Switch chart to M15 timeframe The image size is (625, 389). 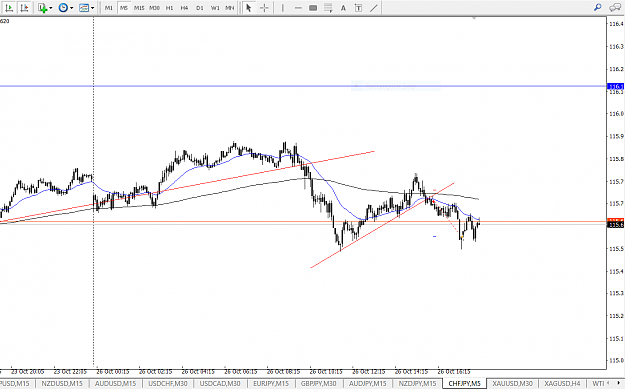click(139, 8)
